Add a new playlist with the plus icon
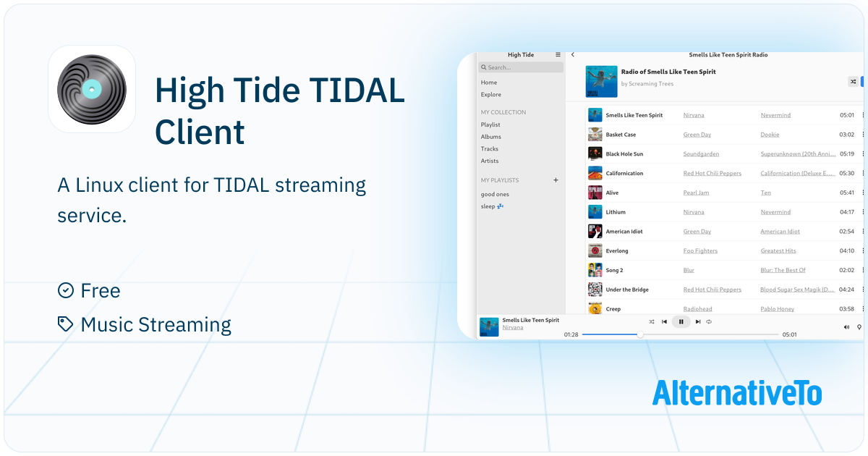Image resolution: width=868 pixels, height=456 pixels. click(556, 180)
